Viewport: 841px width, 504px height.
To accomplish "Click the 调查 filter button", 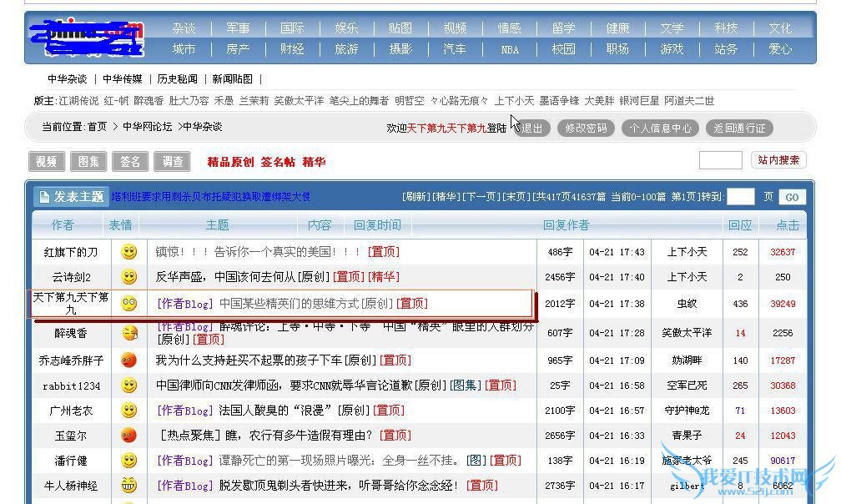I will [x=172, y=161].
